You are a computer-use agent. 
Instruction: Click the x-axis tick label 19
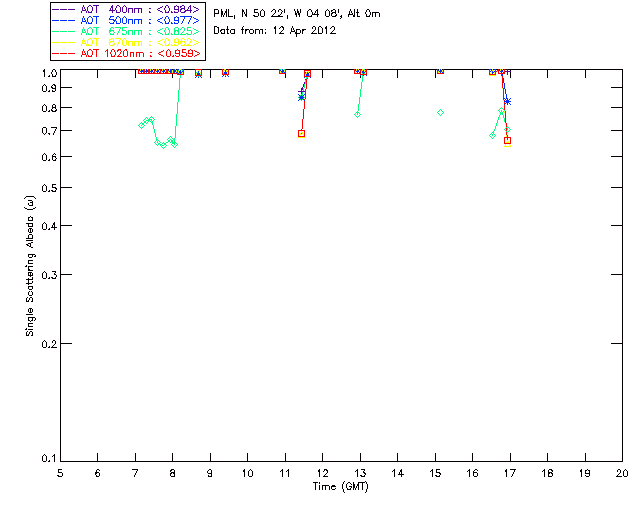pyautogui.click(x=585, y=473)
